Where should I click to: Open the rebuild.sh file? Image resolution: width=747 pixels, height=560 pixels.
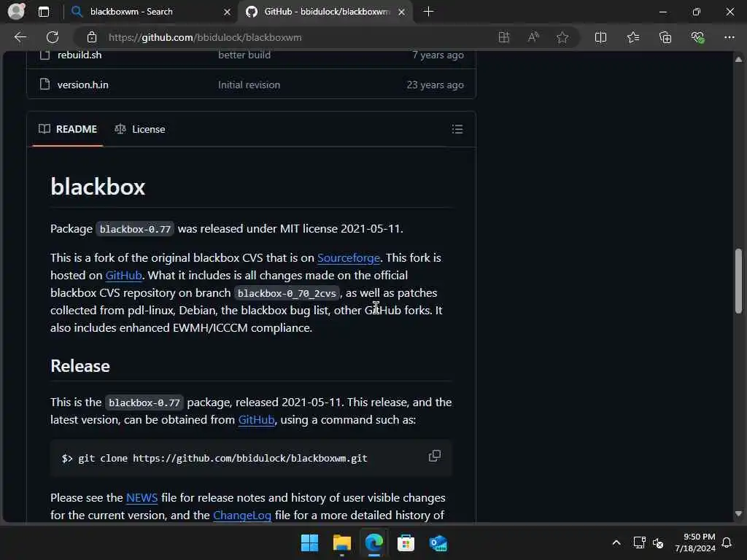[x=80, y=55]
